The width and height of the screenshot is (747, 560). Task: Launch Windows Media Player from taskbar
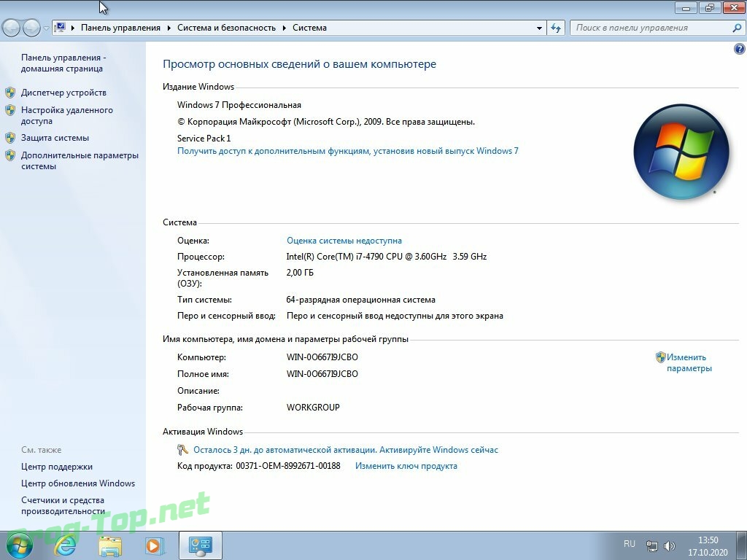click(154, 545)
